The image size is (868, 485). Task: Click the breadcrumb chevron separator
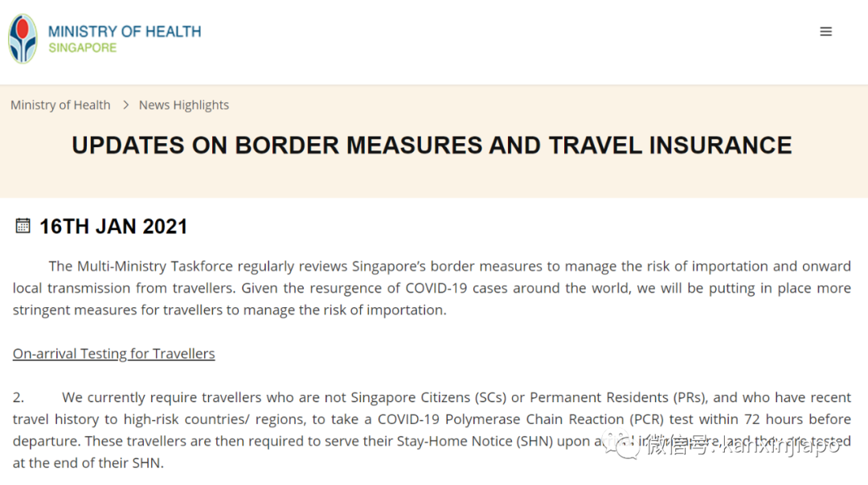126,105
